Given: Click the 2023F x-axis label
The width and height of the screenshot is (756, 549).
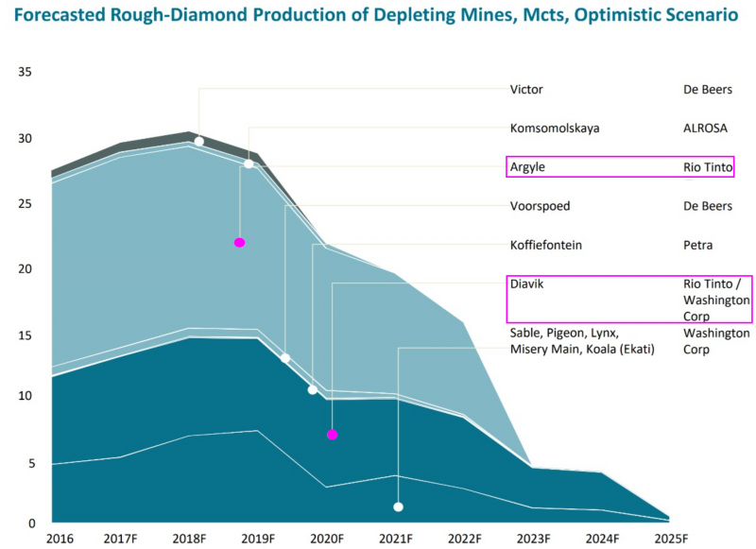Looking at the screenshot, I should pyautogui.click(x=534, y=539).
